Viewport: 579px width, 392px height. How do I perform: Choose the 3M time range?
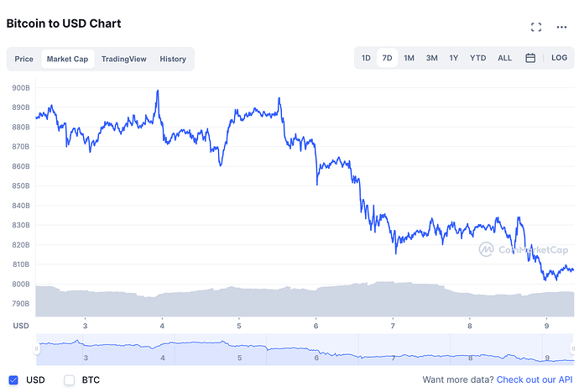[431, 59]
